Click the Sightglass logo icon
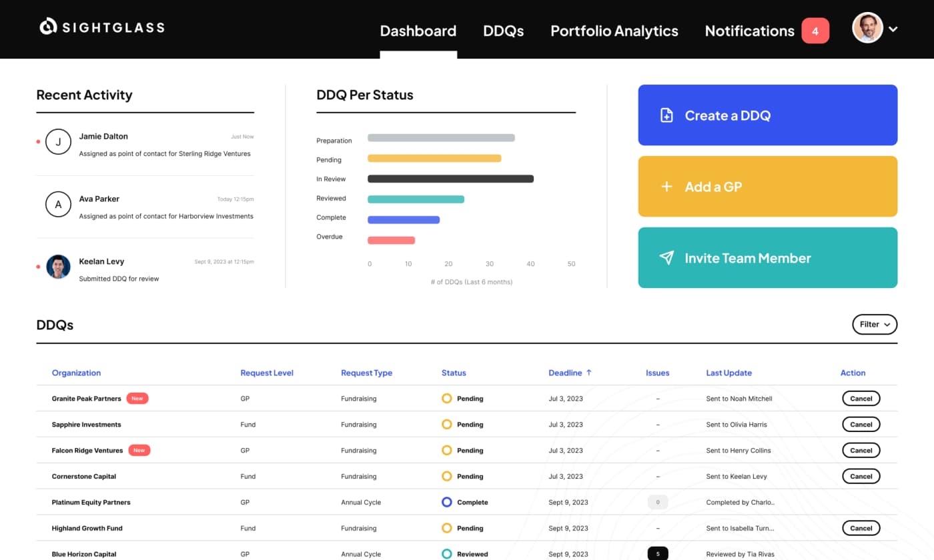The image size is (934, 560). (49, 27)
